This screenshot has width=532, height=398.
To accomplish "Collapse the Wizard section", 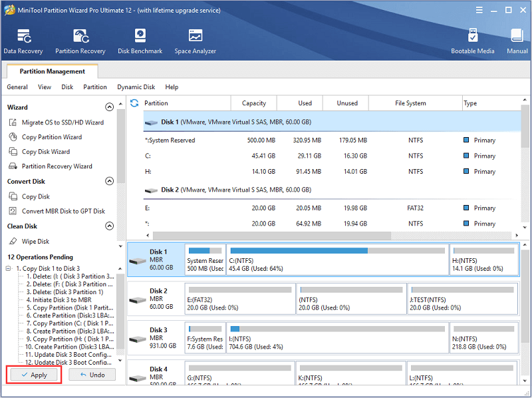I will (109, 107).
